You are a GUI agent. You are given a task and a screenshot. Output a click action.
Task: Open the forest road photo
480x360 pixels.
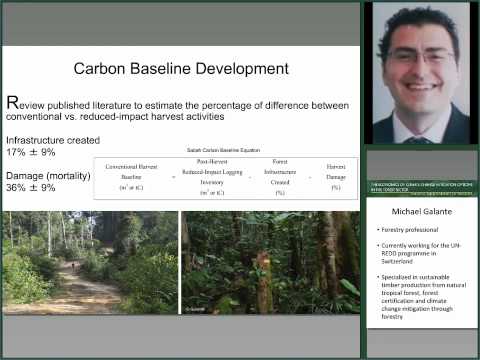[90, 263]
